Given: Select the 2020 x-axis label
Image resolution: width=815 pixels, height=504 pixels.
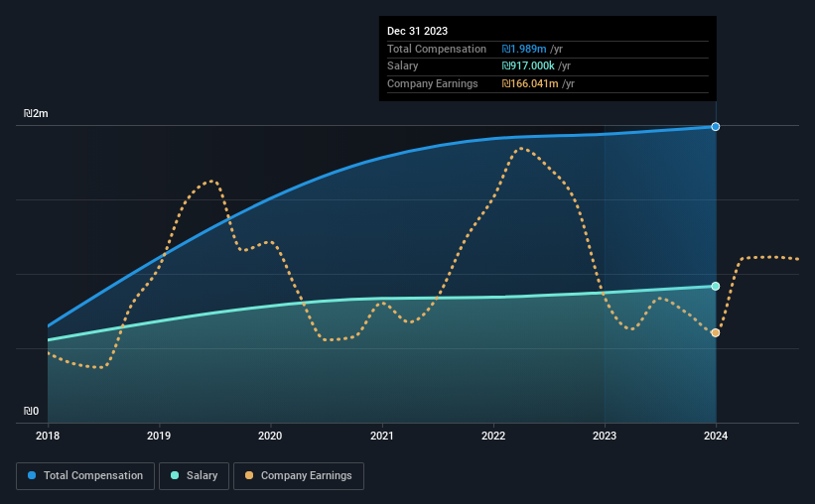Looking at the screenshot, I should tap(270, 436).
